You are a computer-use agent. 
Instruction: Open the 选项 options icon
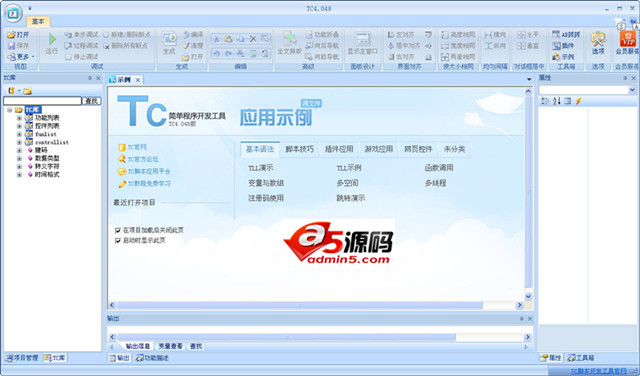pos(598,39)
